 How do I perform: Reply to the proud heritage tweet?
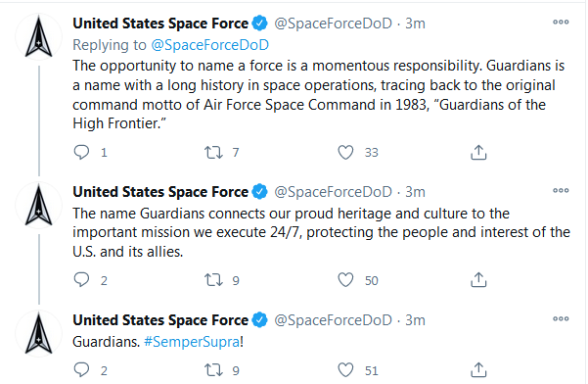(81, 280)
